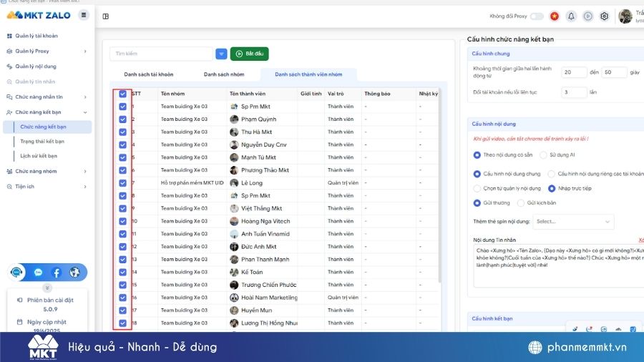Expand the Chức năng nhóm sidebar menu
Viewport: 644px width, 362px height.
[x=47, y=171]
